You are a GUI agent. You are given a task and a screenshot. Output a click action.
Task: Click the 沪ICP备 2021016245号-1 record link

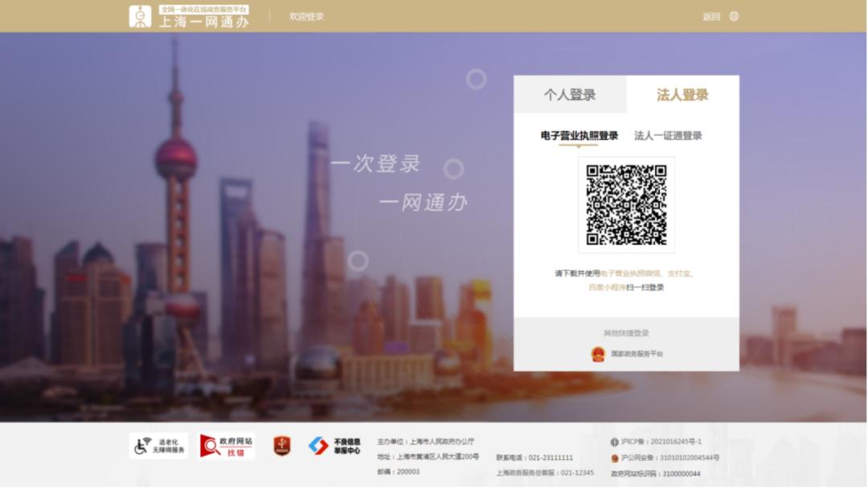(x=661, y=442)
